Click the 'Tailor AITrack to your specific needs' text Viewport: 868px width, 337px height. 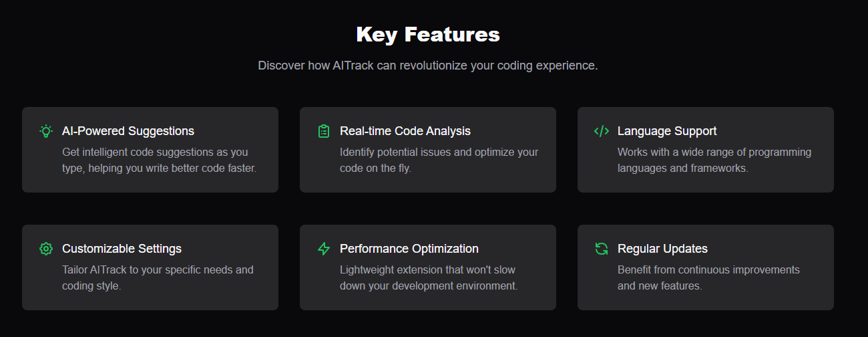click(158, 278)
